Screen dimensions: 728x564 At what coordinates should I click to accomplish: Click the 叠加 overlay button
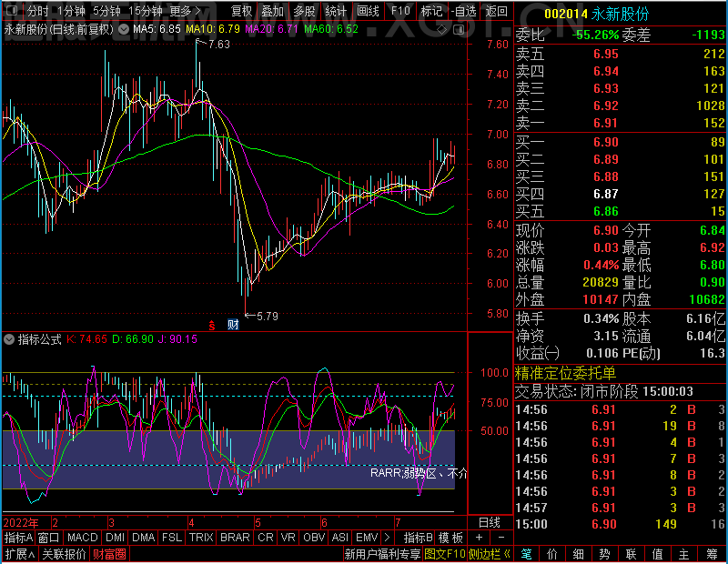click(272, 11)
